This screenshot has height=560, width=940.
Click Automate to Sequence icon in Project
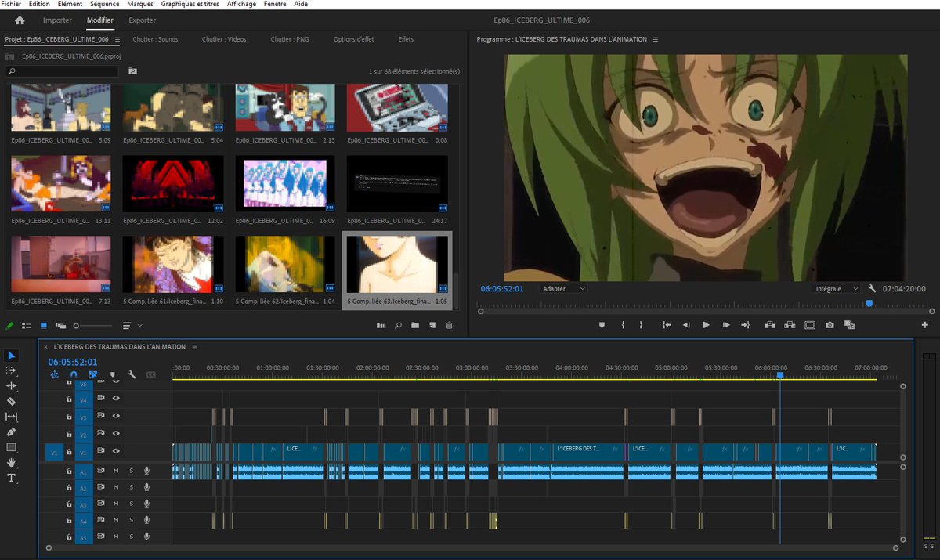(x=381, y=325)
